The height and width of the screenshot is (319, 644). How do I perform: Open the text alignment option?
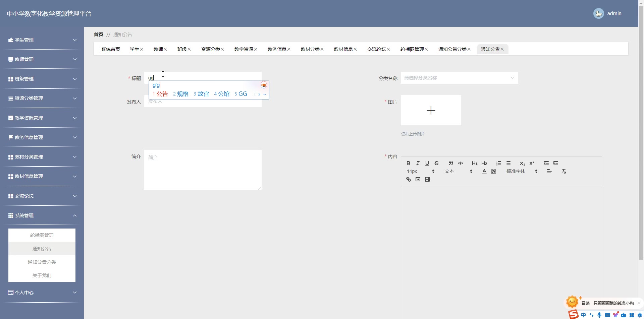click(x=549, y=171)
